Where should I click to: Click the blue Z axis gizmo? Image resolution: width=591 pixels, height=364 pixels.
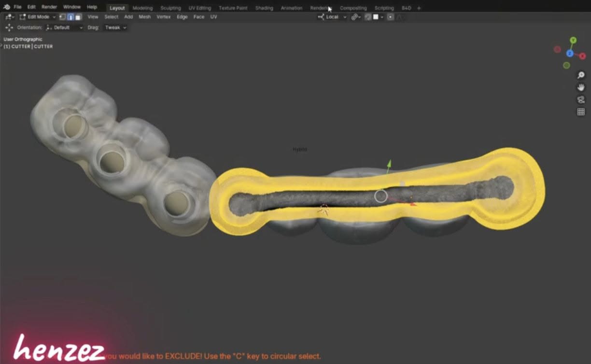pyautogui.click(x=570, y=53)
